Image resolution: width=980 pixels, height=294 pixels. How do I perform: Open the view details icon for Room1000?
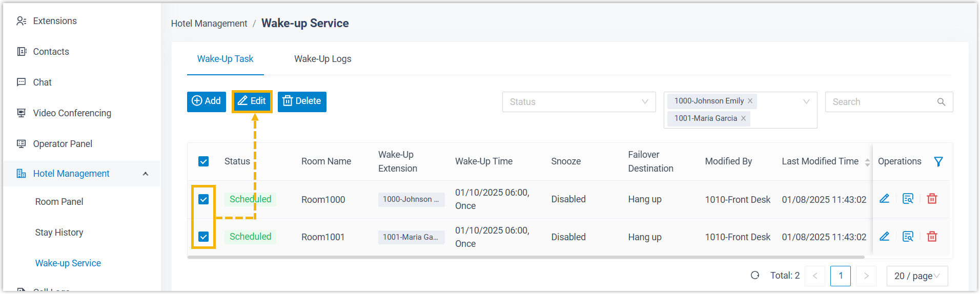tap(908, 199)
